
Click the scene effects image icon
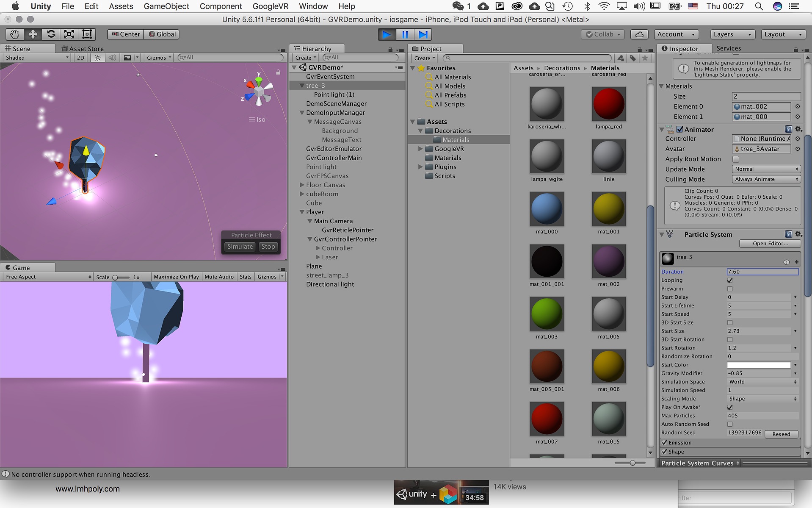click(127, 58)
